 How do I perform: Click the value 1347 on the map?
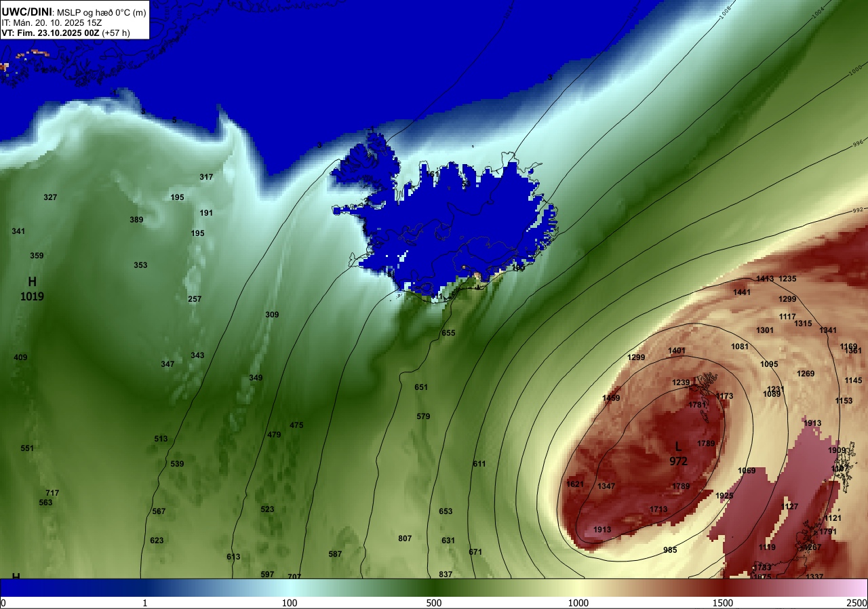coord(606,486)
